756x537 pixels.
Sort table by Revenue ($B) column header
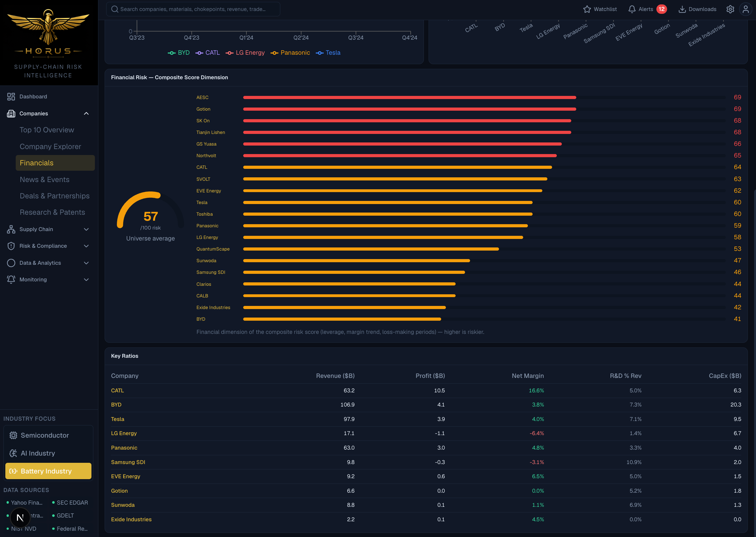[335, 376]
